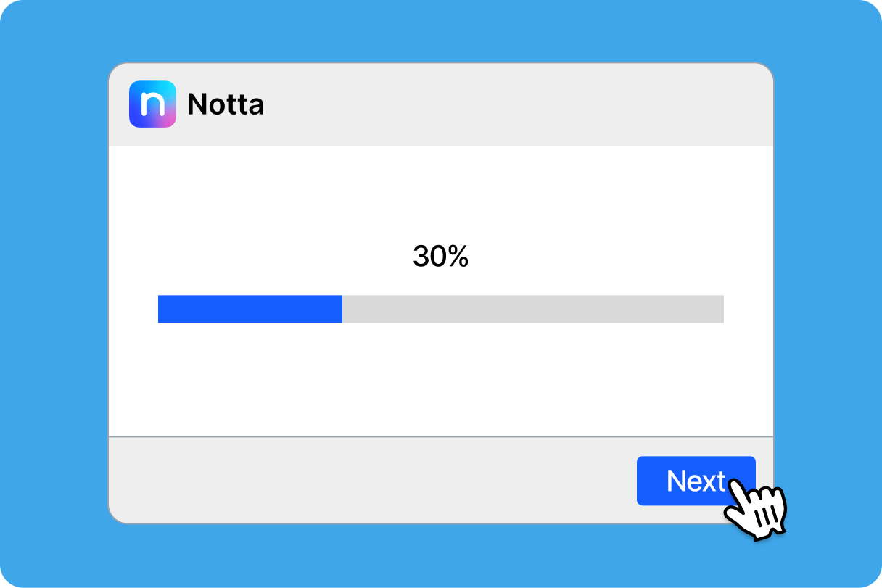
Task: Click the hand pointer cursor graphic
Action: [x=756, y=508]
